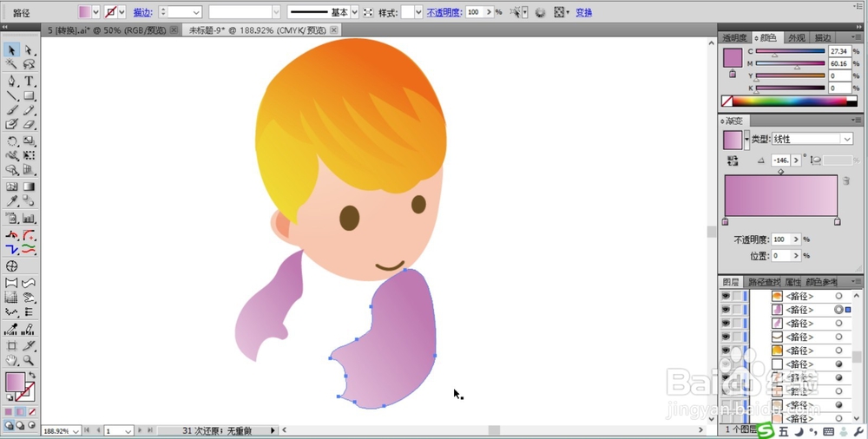This screenshot has height=439, width=868.
Task: Toggle eye of topmost orange-hair path layer
Action: (x=725, y=296)
